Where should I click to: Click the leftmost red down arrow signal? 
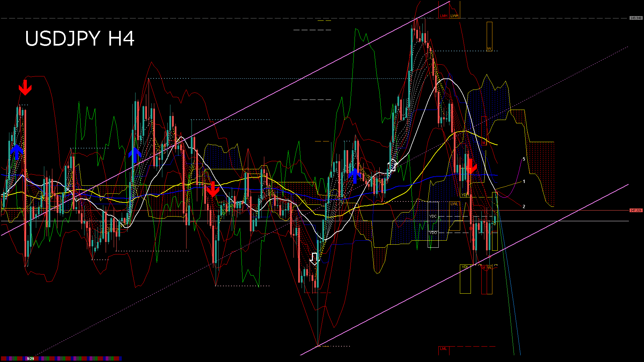tap(25, 88)
